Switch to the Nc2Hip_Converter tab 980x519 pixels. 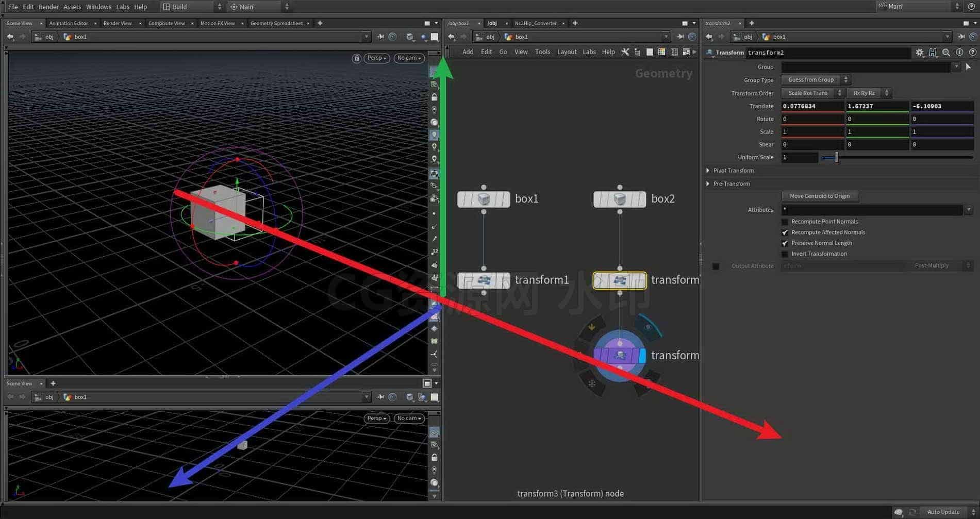536,23
